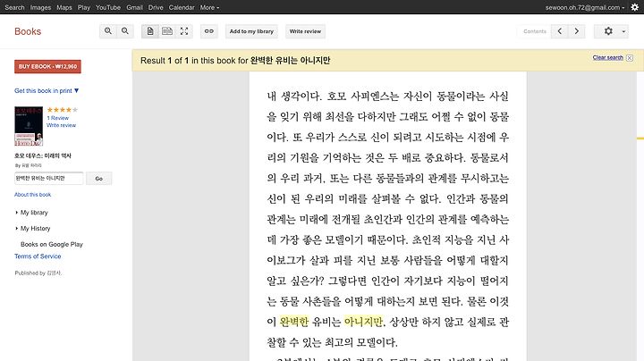Open Calendar in the top Google bar
The width and height of the screenshot is (644, 361).
click(x=182, y=7)
